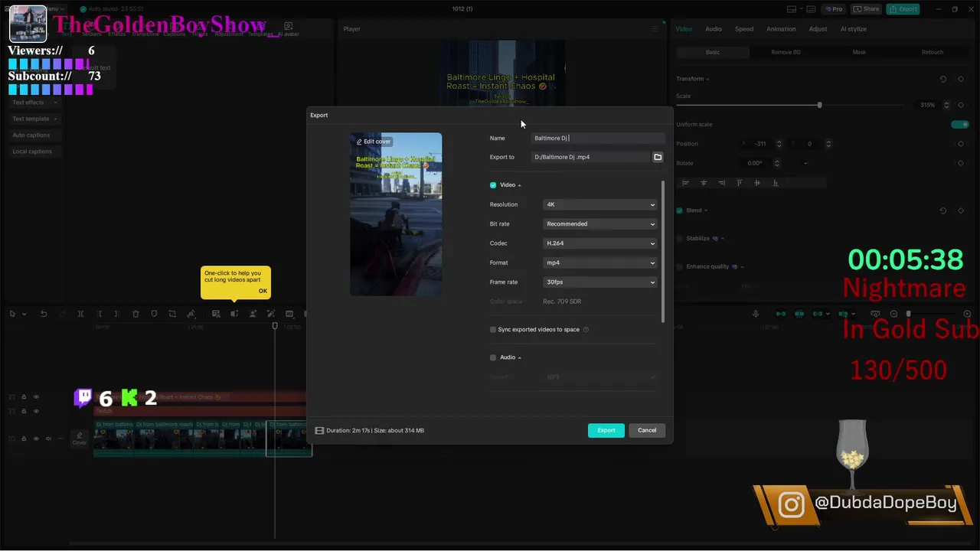Click the marker shield icon in timeline toolbar
980x551 pixels.
point(154,314)
